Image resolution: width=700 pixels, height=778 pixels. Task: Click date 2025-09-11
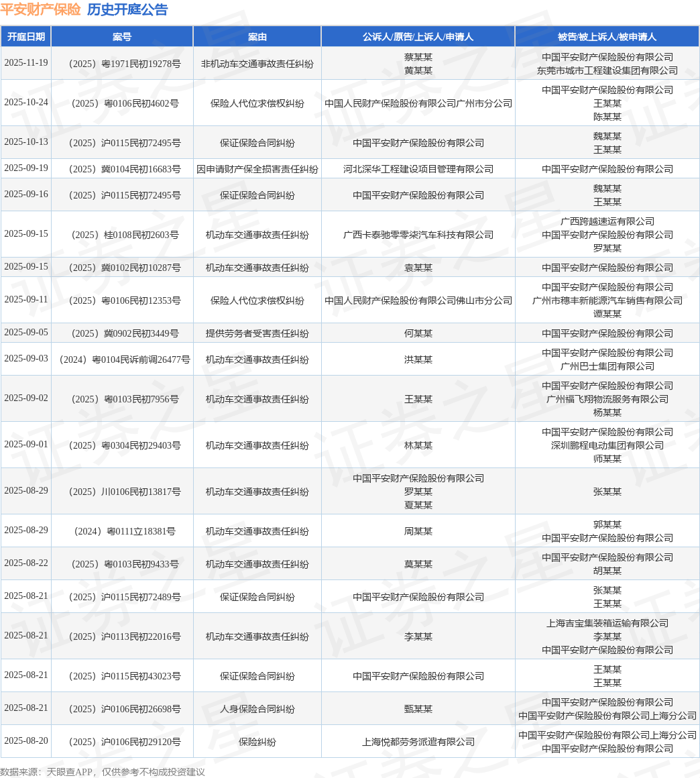26,300
